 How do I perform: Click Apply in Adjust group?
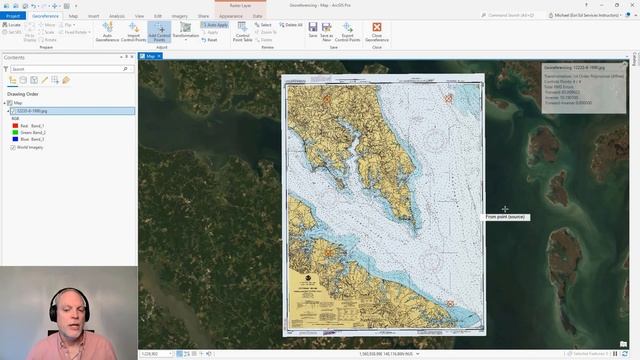click(x=210, y=32)
